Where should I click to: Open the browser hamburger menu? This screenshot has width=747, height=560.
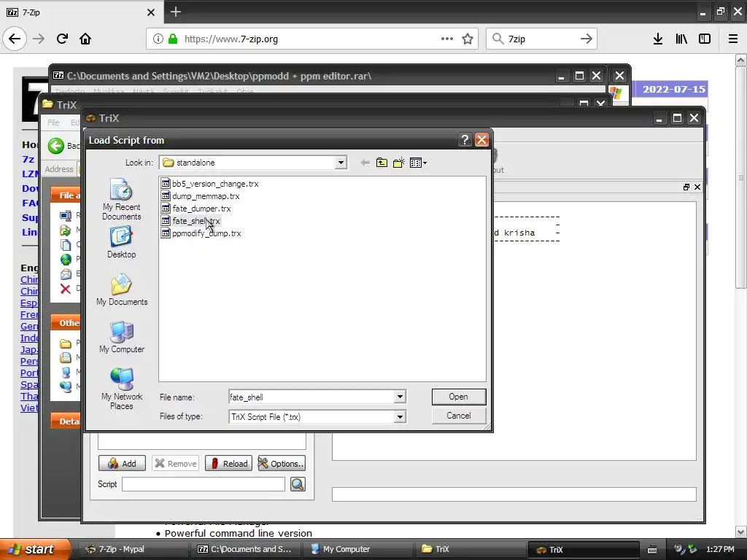coord(733,39)
